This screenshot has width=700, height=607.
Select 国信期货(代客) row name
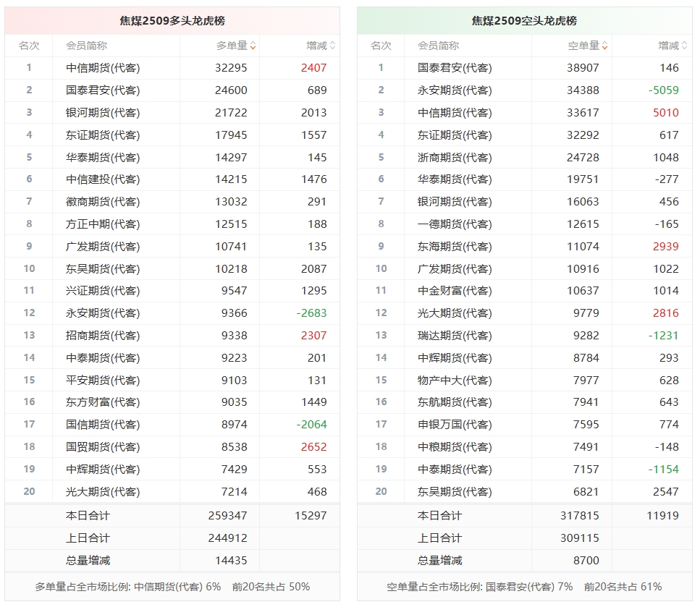[103, 424]
